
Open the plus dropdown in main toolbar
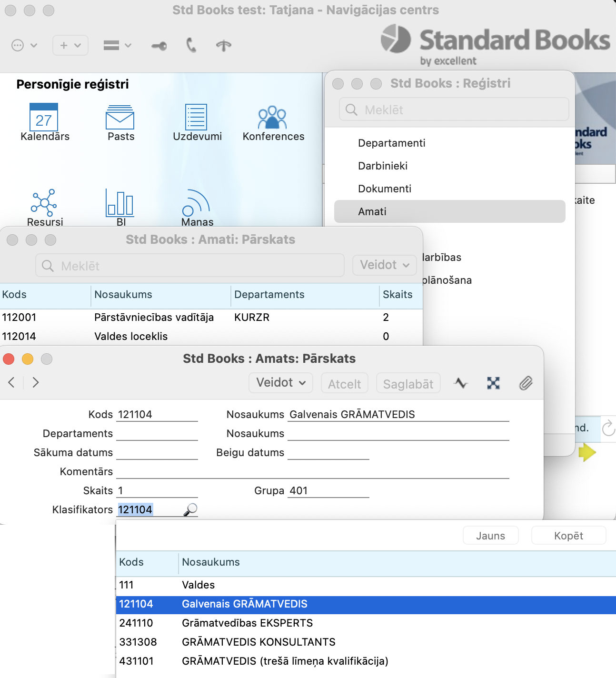tap(70, 46)
